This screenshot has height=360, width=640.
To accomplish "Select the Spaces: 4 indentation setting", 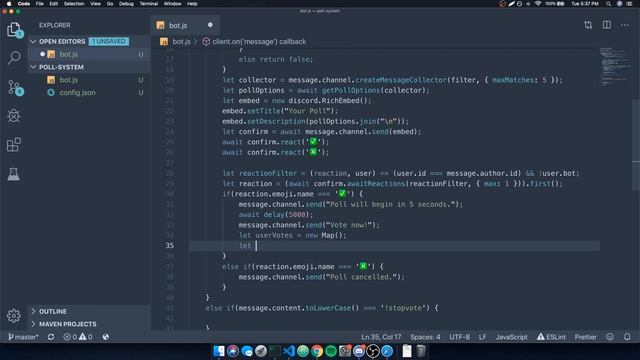I will pyautogui.click(x=425, y=337).
